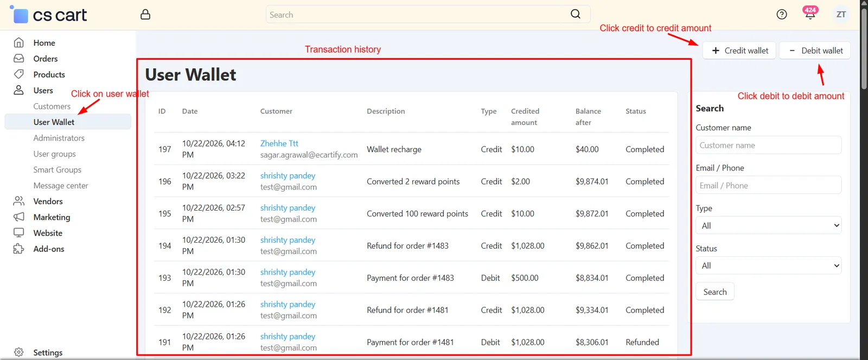The height and width of the screenshot is (360, 868).
Task: Click the Credited amount column header
Action: click(525, 117)
